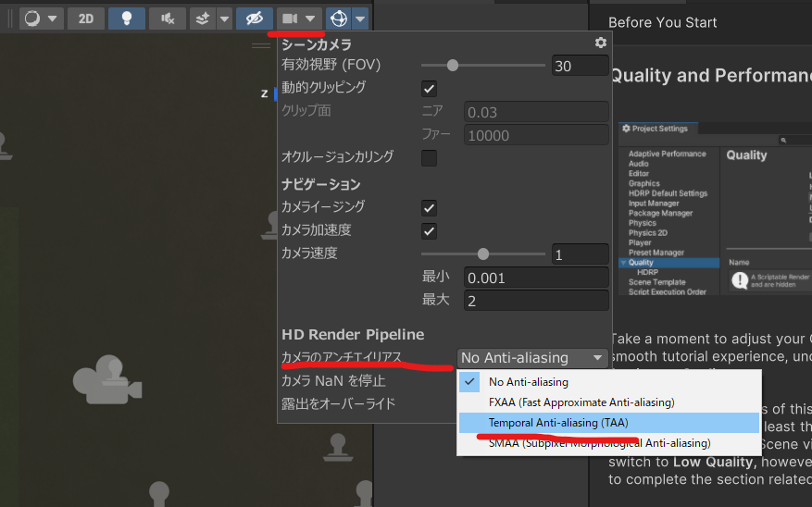Viewport: 812px width, 507px height.
Task: Click the scene camera icon
Action: [291, 19]
